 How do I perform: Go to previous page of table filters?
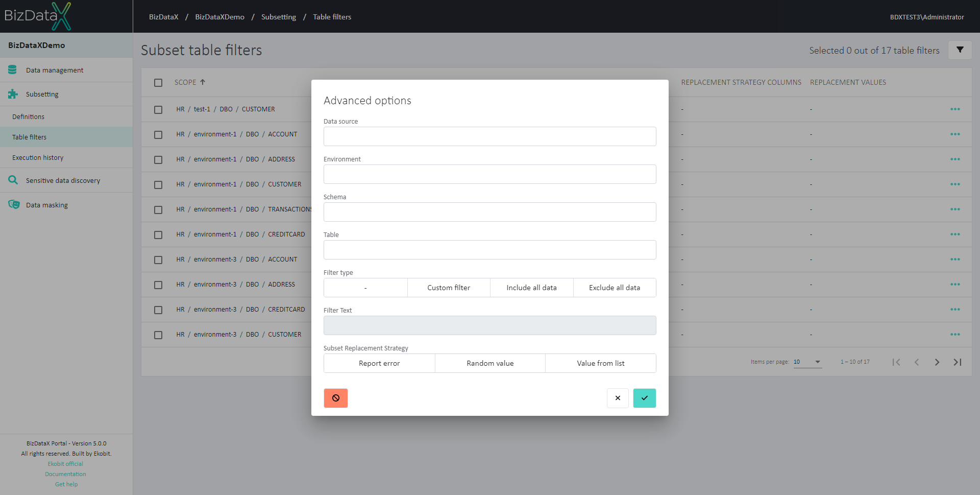pos(917,362)
